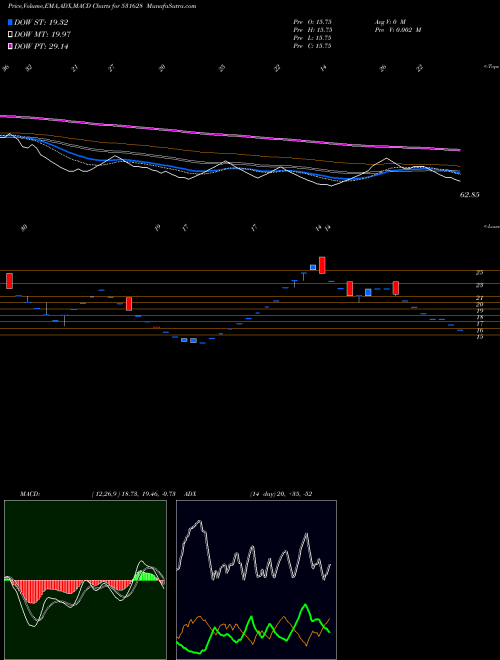Click price axis label 23

(479, 285)
